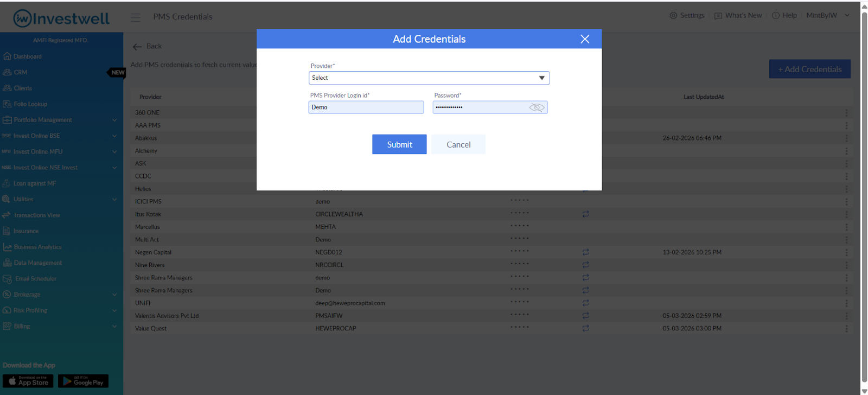The width and height of the screenshot is (868, 395).
Task: Open row options for Abakkus
Action: pyautogui.click(x=846, y=138)
